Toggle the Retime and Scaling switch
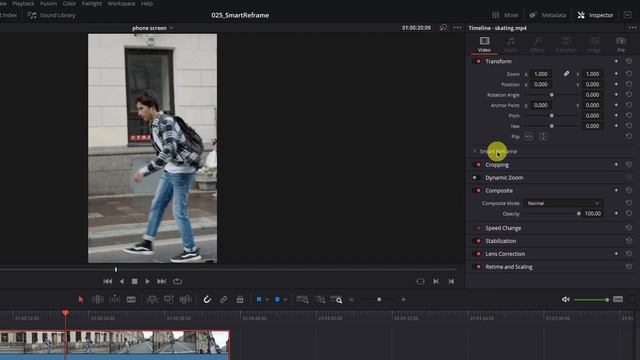 click(x=477, y=267)
